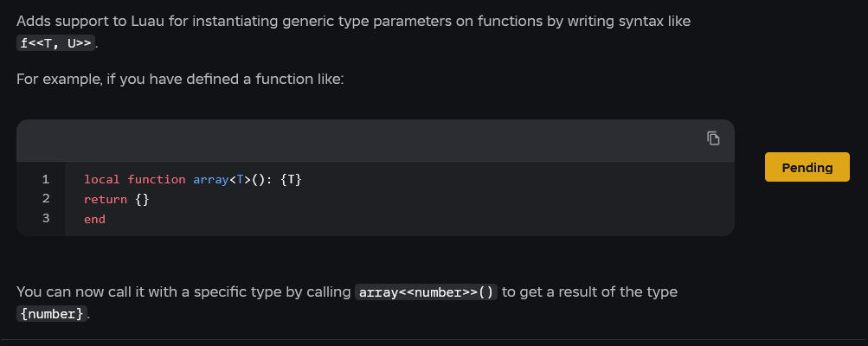Click the 'end' keyword on line 3
Viewport: 868px width, 346px height.
click(x=94, y=219)
